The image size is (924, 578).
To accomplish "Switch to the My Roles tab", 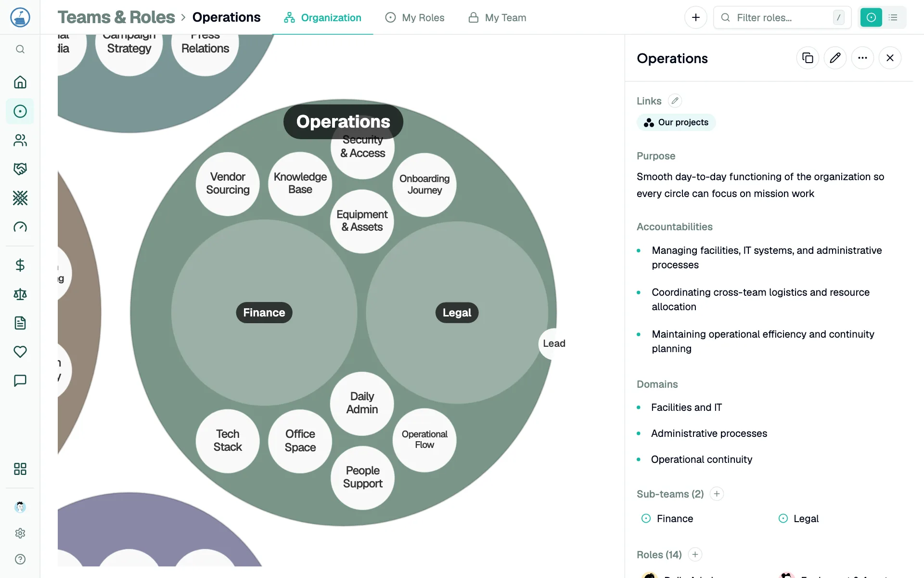I will (x=415, y=18).
